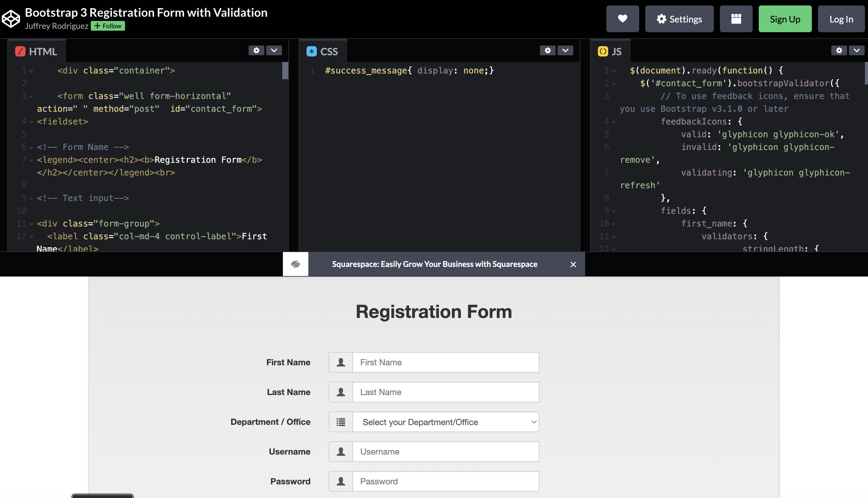Image resolution: width=868 pixels, height=498 pixels.
Task: Click the First Name input field
Action: pos(445,362)
